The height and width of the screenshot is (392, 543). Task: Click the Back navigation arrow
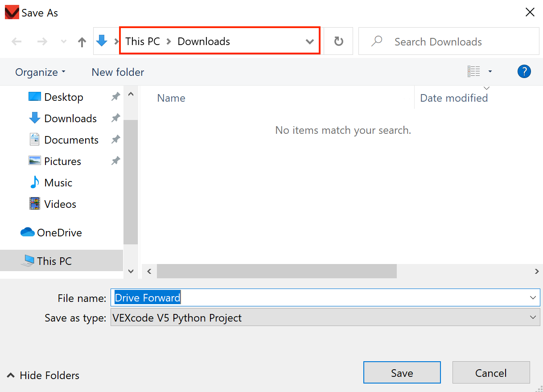16,41
